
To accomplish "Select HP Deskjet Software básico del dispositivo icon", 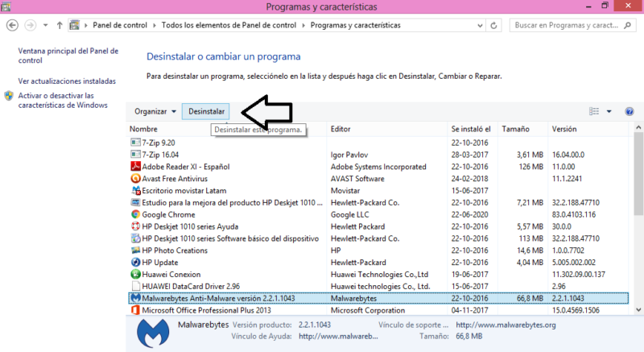I will tap(135, 238).
